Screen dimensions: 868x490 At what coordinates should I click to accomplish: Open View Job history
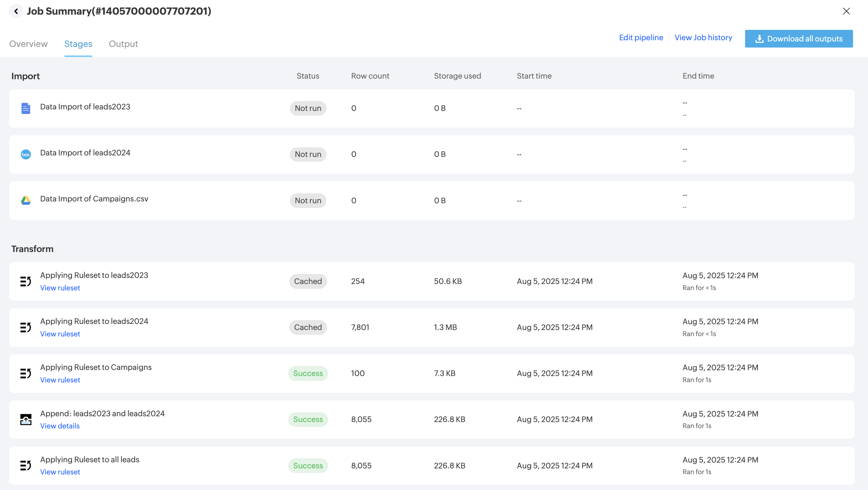pyautogui.click(x=703, y=37)
